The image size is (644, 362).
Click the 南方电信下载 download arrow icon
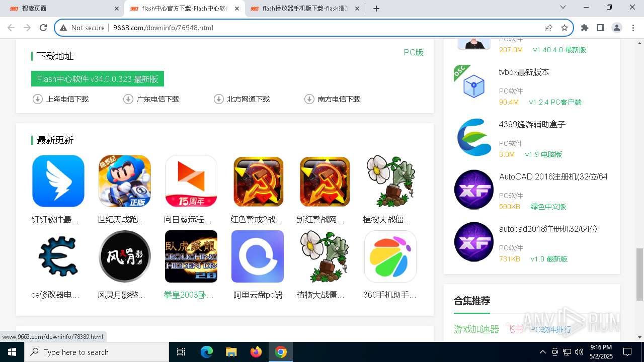tap(309, 99)
